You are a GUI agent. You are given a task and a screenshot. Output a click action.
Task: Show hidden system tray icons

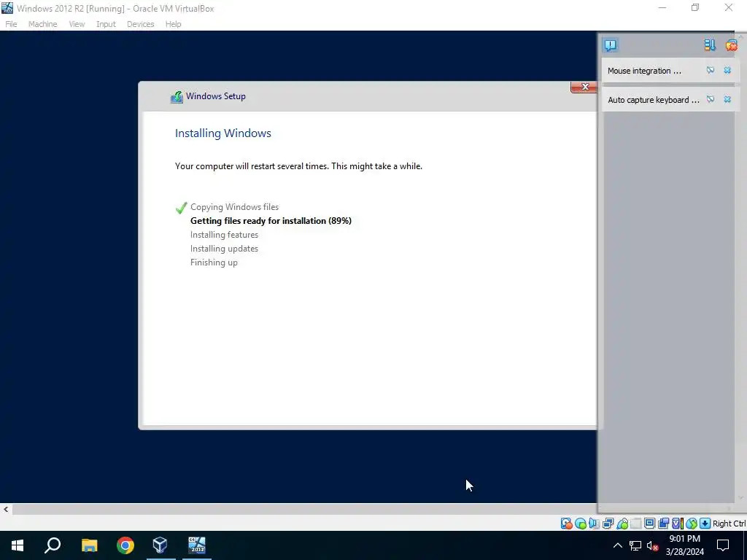617,545
